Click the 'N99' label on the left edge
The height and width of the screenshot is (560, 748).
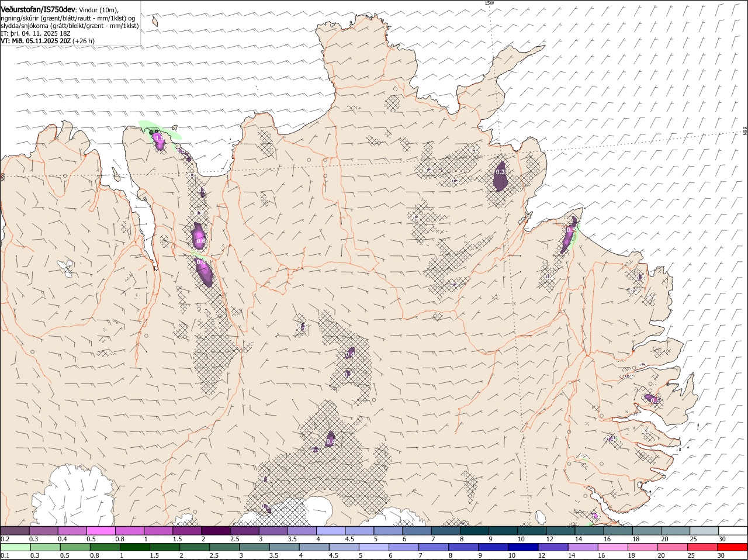coord(2,176)
